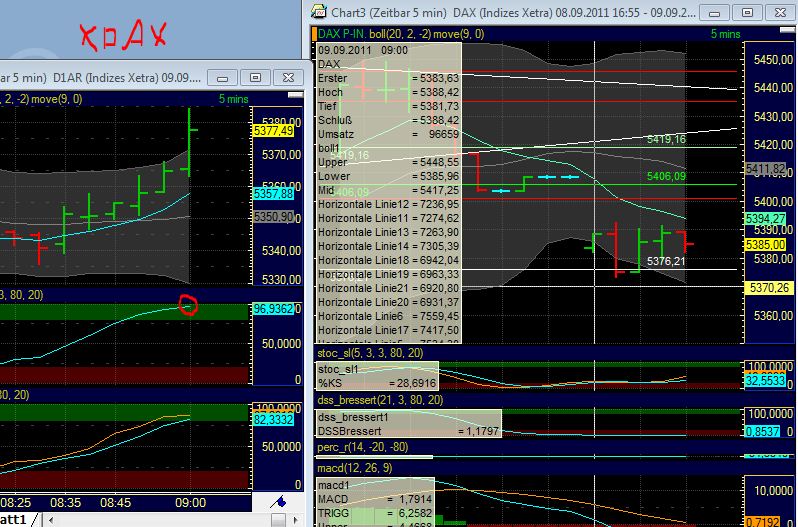This screenshot has height=527, width=798.
Task: Click the yellow 5370,26 price tag
Action: point(769,288)
